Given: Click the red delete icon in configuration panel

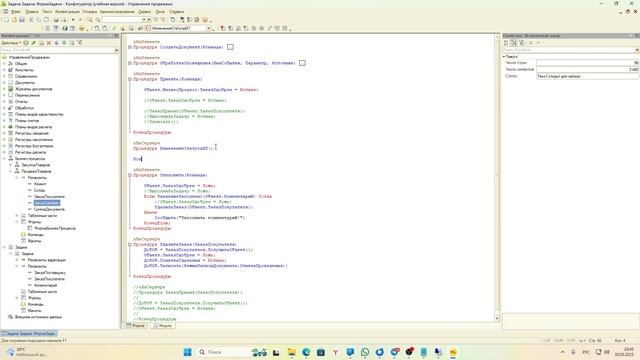Looking at the screenshot, I should point(49,43).
